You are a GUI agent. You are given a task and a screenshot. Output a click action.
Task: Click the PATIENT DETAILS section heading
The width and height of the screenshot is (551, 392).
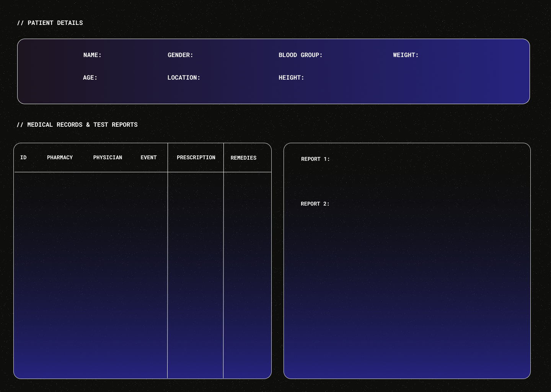tap(50, 23)
